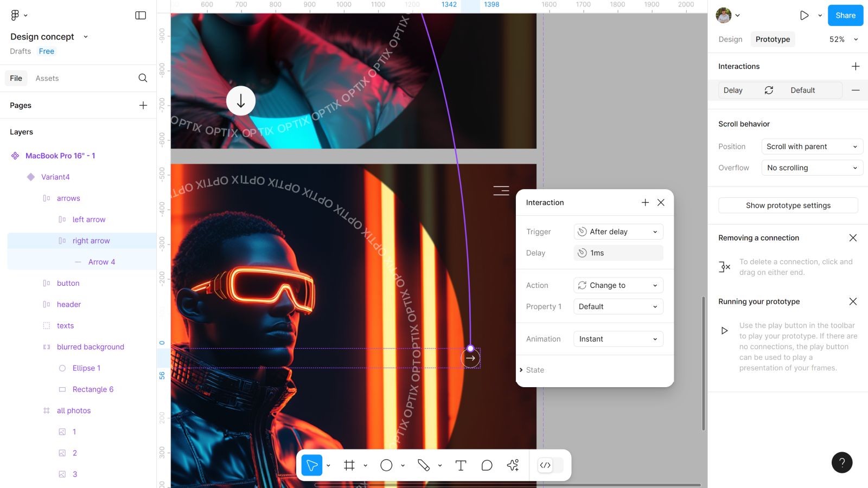Click the Delay 1ms input field

click(x=618, y=253)
